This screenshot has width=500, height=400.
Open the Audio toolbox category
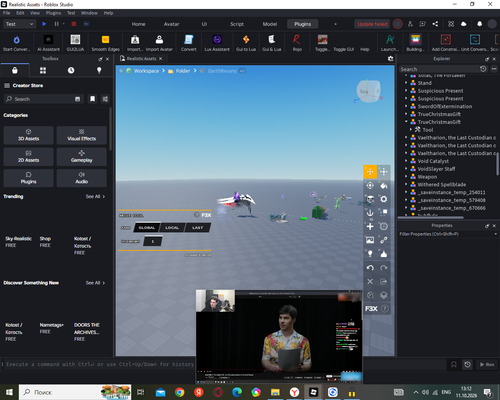82,178
